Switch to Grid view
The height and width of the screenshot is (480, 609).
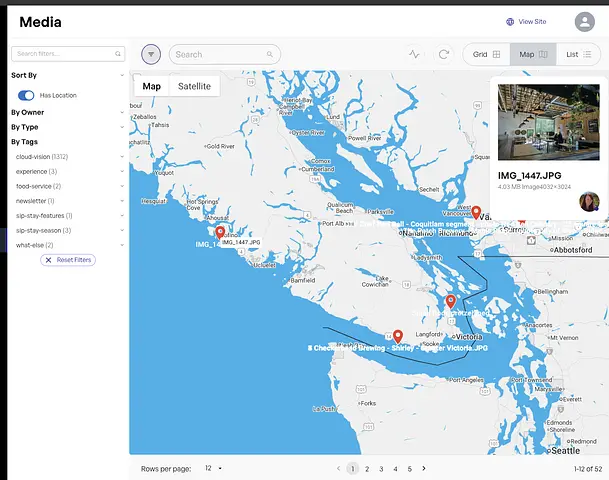click(486, 54)
